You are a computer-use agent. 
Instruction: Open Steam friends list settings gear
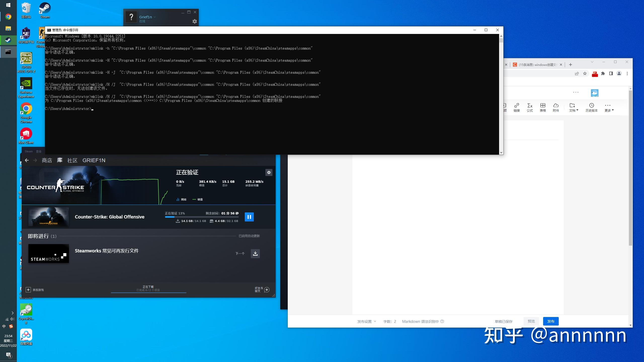tap(194, 21)
